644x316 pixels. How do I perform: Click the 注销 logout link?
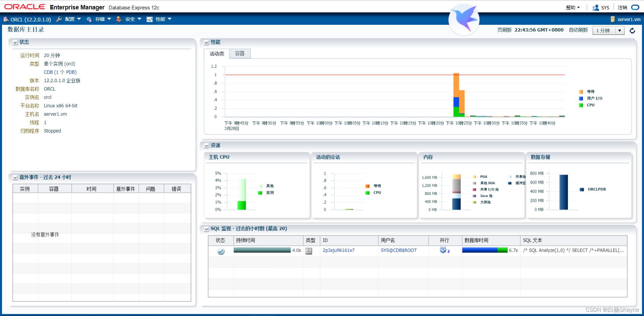[623, 7]
